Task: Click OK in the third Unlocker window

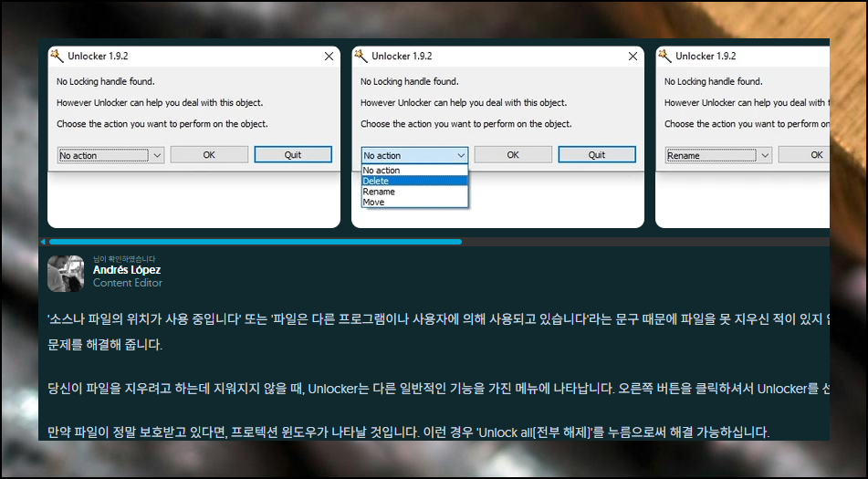Action: click(804, 155)
